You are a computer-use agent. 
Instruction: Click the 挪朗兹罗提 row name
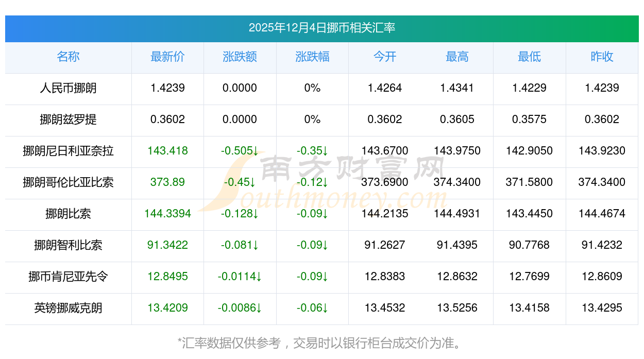[x=68, y=119]
